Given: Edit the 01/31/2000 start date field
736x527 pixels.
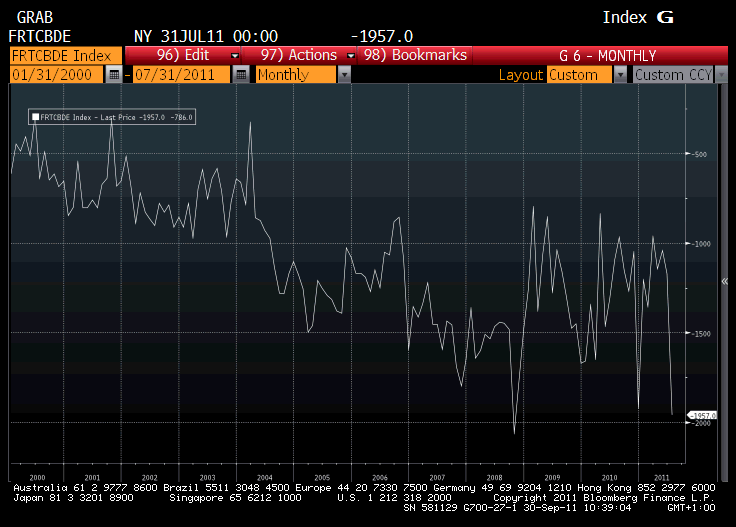Looking at the screenshot, I should click(56, 75).
